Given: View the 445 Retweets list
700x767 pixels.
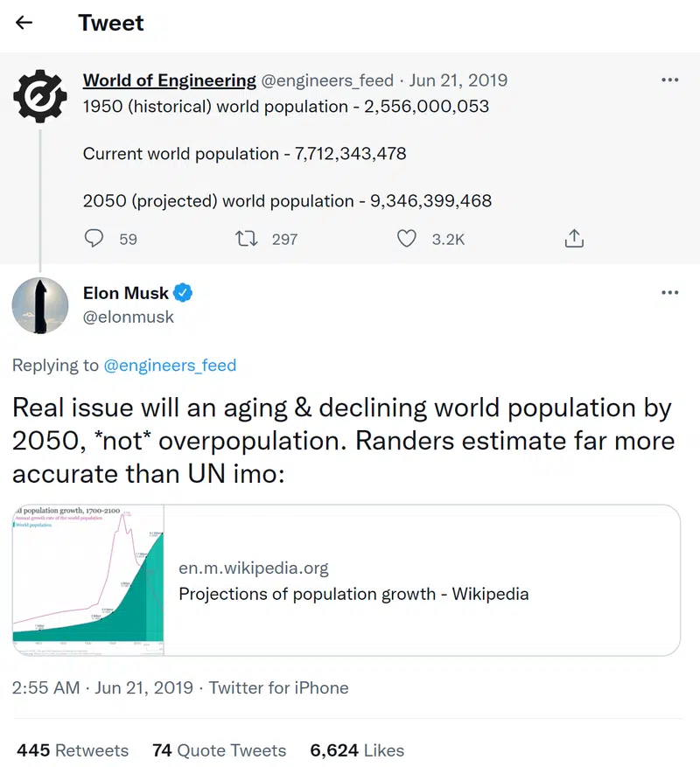Looking at the screenshot, I should pos(73,750).
